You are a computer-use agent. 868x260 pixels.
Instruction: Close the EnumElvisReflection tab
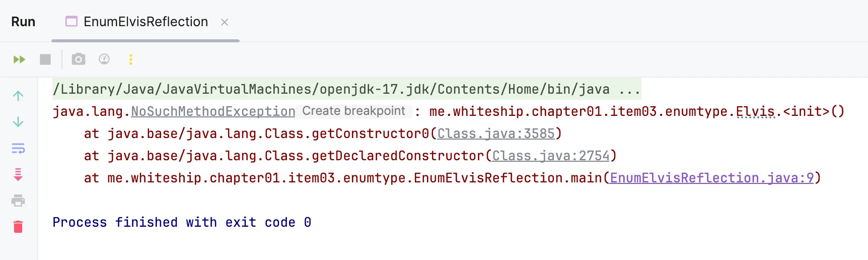225,22
